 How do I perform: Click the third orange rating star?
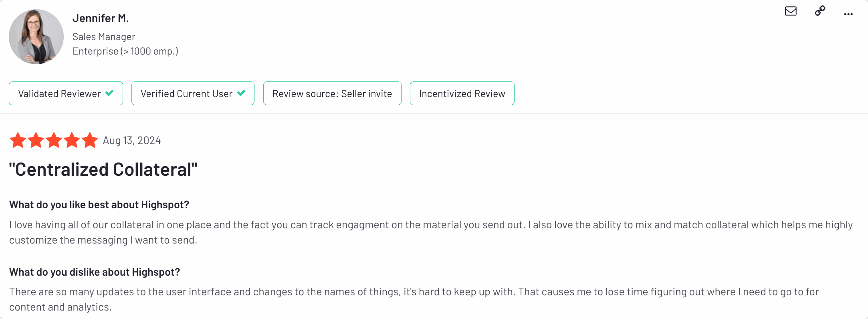coord(54,140)
